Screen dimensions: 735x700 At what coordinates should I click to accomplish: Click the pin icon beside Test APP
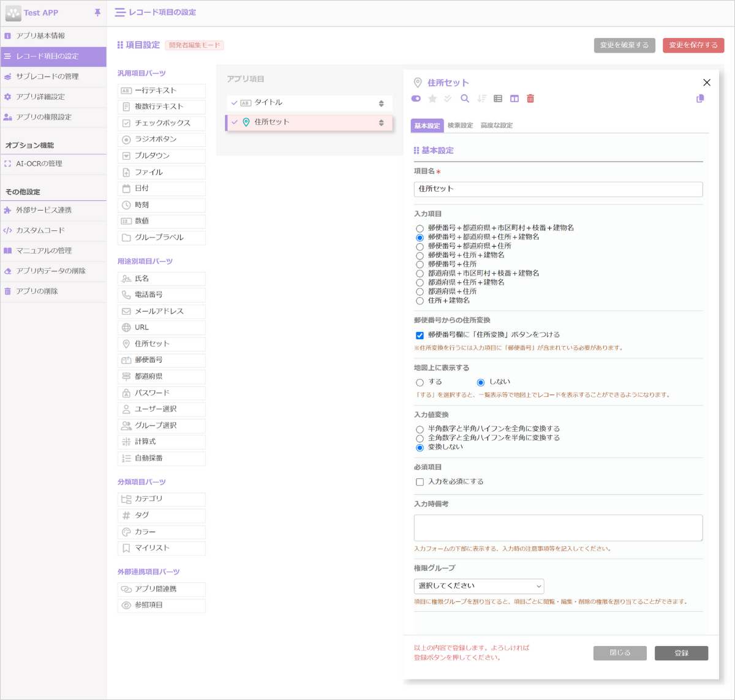point(97,12)
